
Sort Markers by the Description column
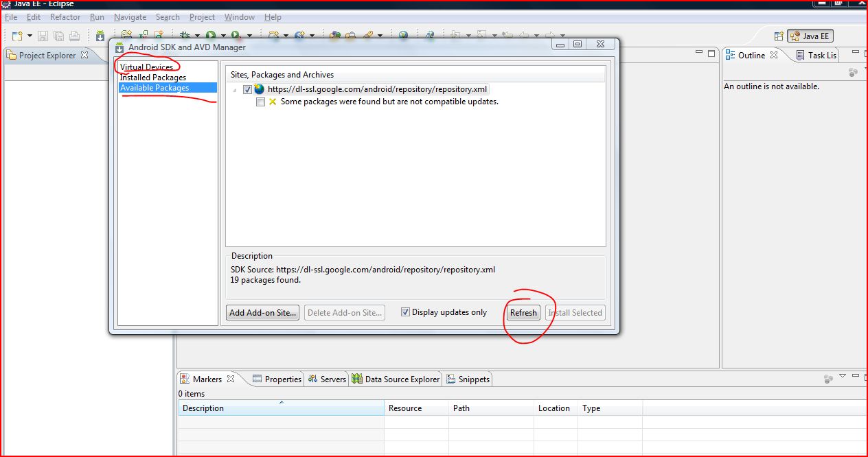pos(281,408)
